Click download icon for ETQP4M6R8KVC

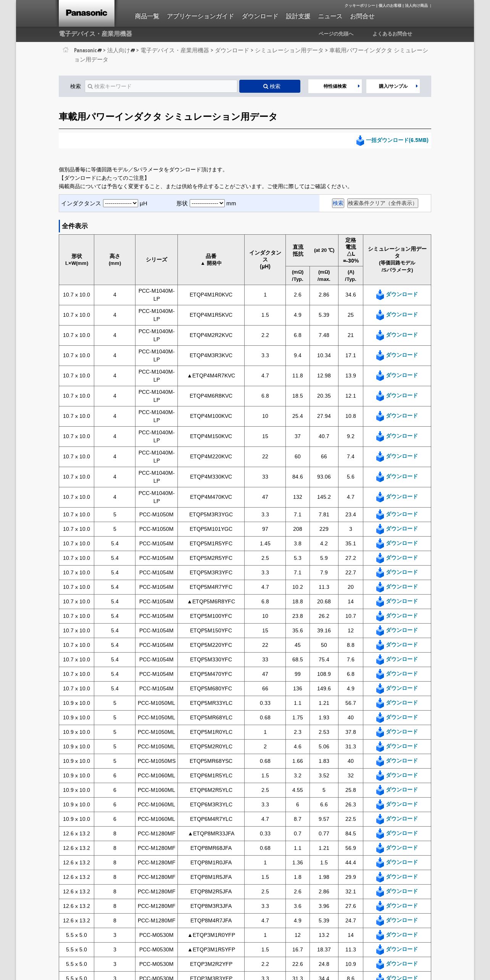point(380,396)
